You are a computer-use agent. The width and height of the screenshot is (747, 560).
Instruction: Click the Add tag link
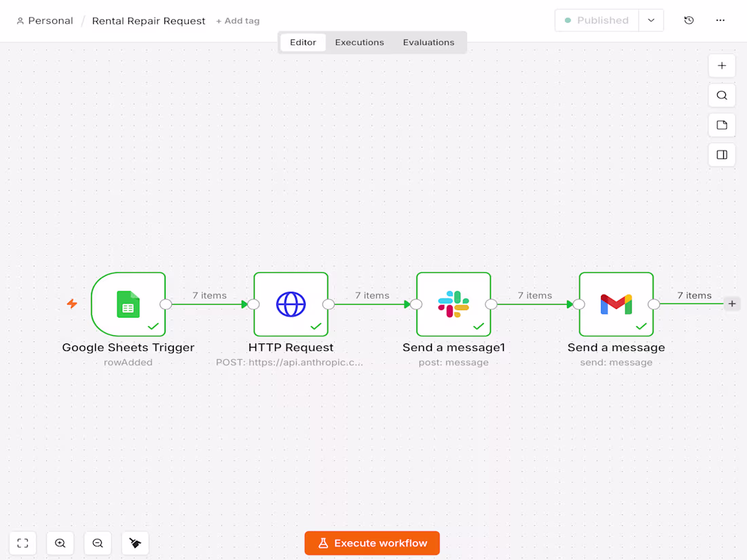coord(238,21)
